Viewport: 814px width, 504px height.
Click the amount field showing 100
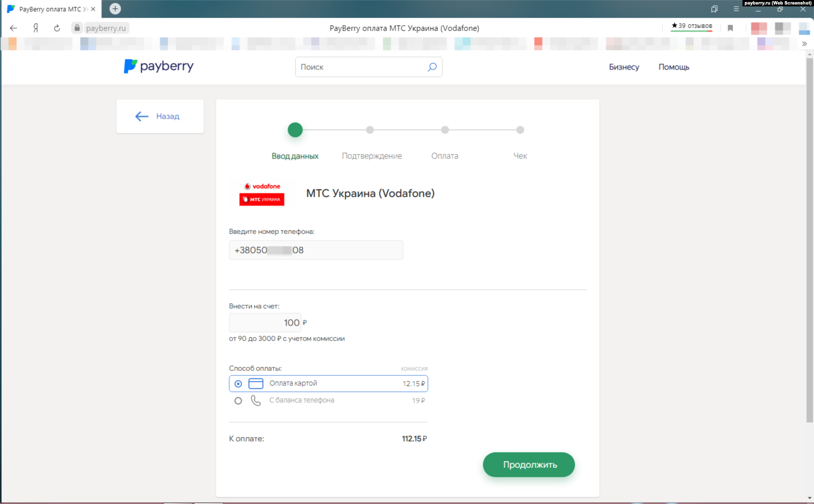[265, 323]
